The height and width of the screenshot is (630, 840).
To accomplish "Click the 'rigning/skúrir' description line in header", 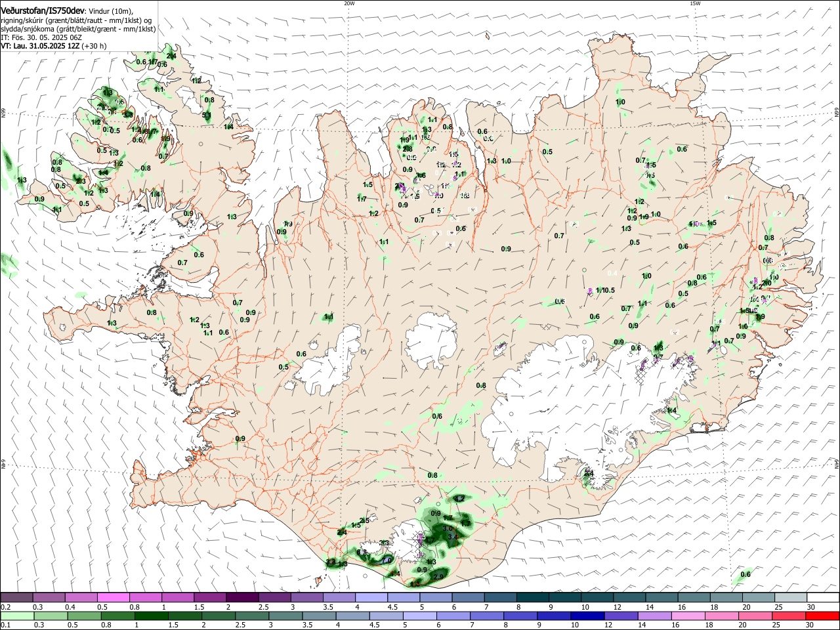I will click(77, 20).
